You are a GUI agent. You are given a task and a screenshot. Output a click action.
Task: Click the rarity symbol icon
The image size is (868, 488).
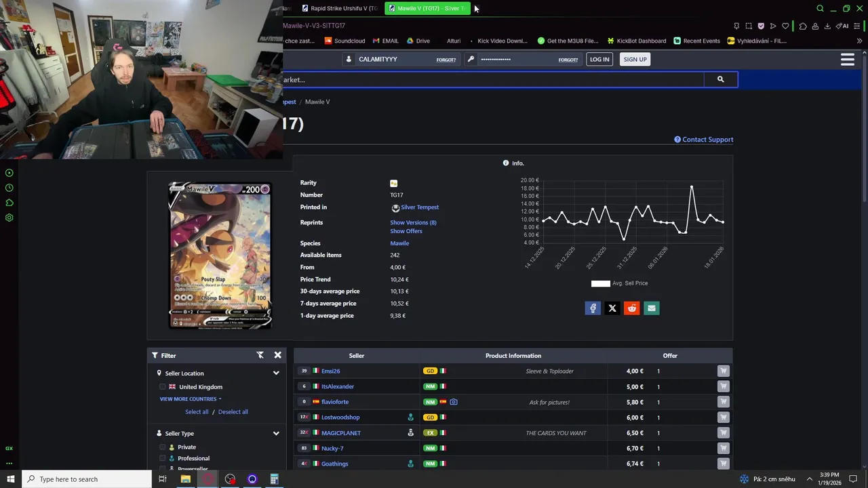(394, 183)
